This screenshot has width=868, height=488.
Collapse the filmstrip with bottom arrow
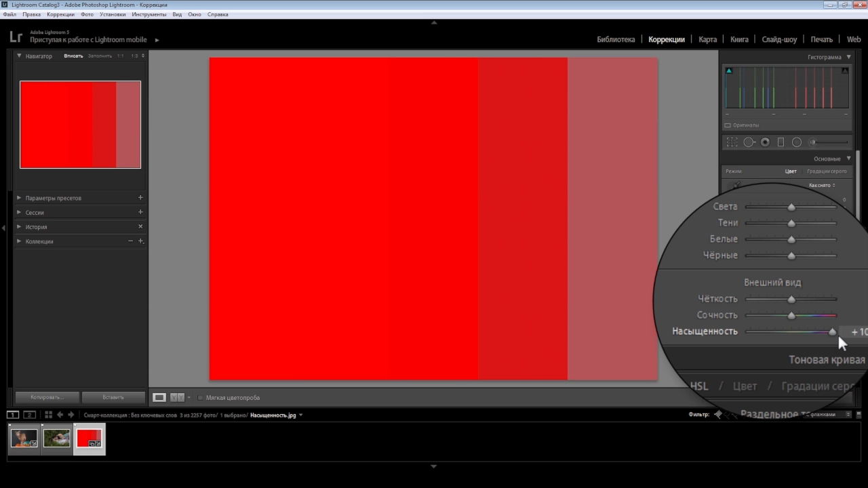434,466
